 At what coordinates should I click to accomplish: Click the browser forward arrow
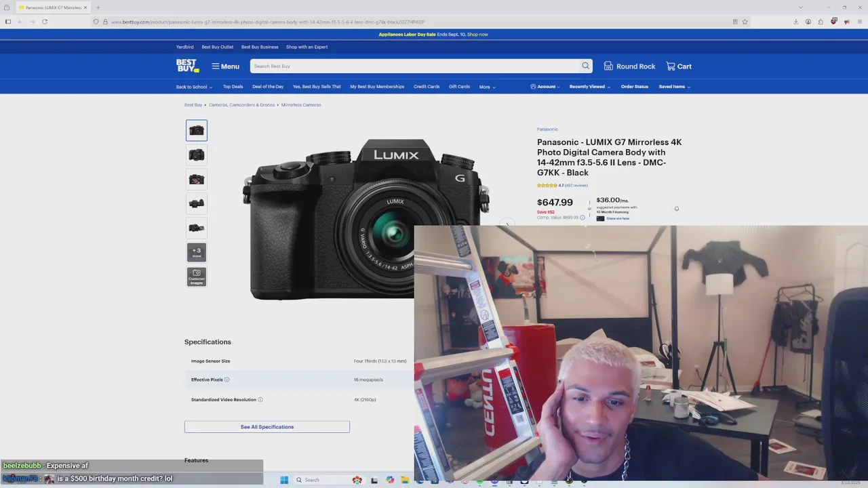(32, 22)
